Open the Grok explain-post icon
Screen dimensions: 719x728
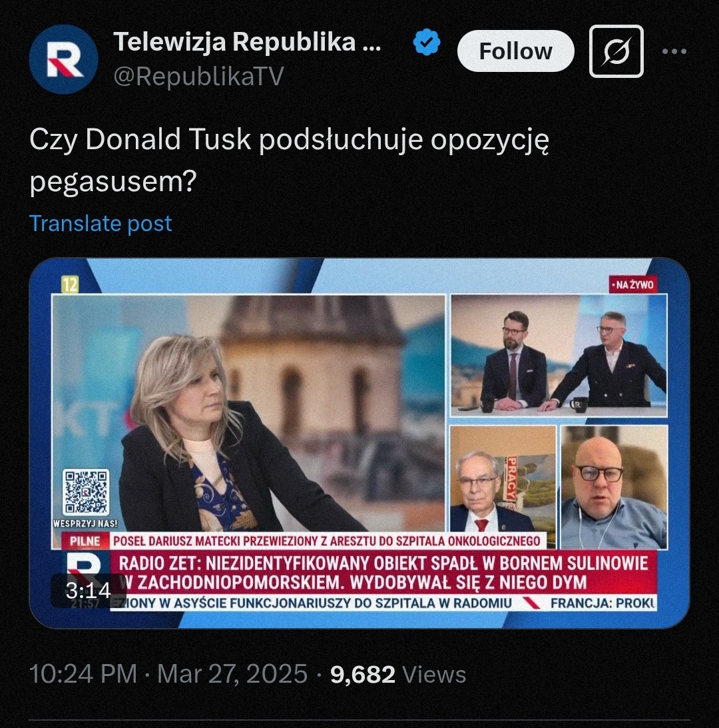616,51
